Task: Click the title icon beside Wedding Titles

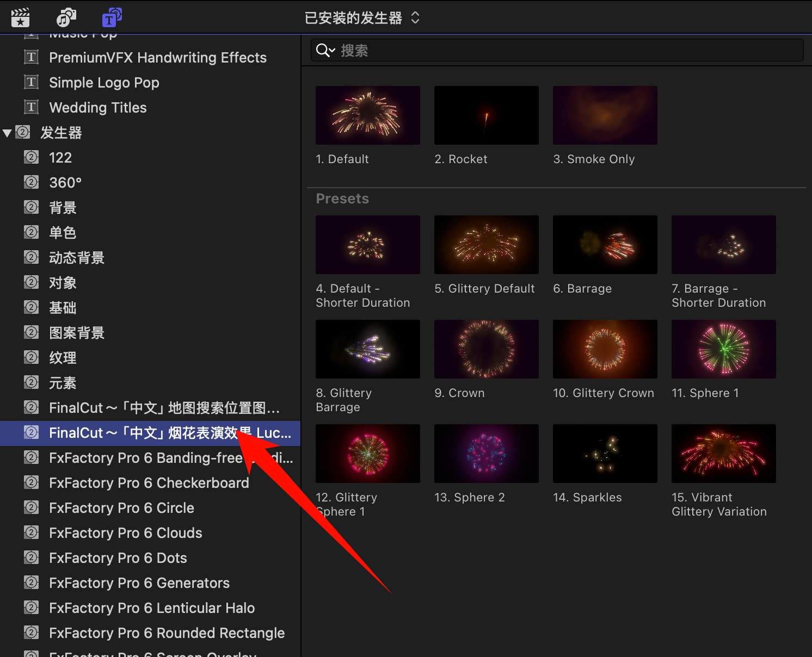Action: tap(32, 107)
